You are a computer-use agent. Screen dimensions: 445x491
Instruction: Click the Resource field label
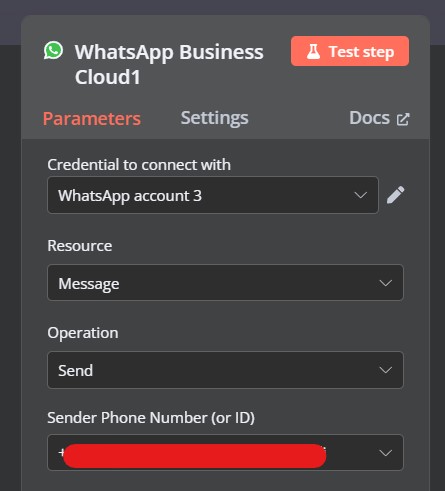pyautogui.click(x=80, y=246)
